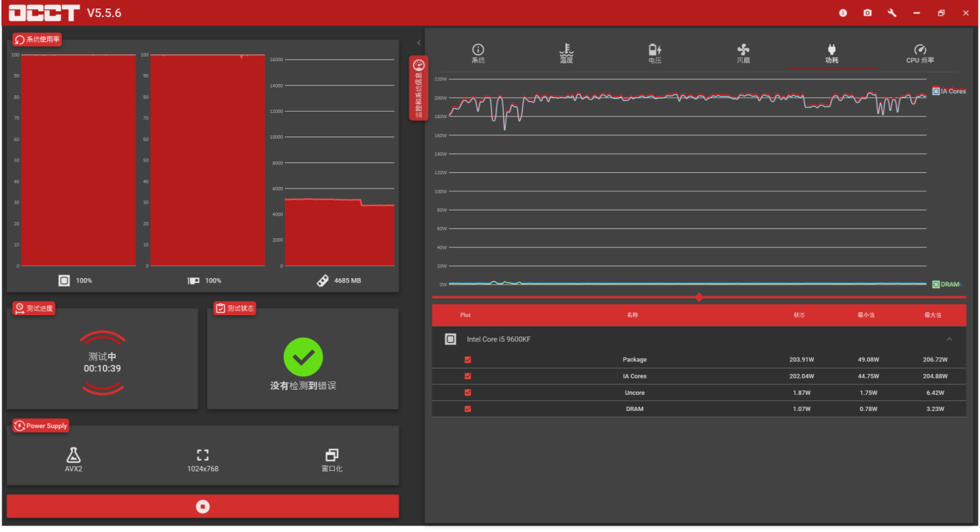Click the 窗口化 windowed mode icon

332,455
